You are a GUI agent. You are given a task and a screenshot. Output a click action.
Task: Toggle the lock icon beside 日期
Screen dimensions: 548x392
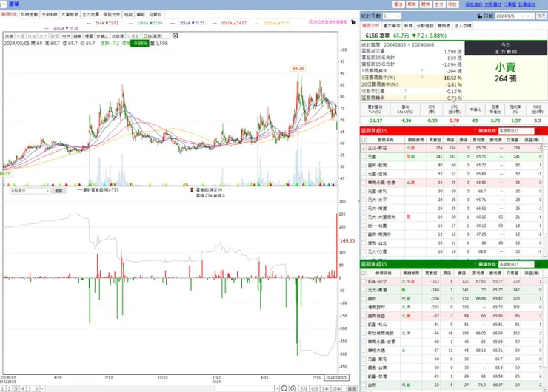480,16
